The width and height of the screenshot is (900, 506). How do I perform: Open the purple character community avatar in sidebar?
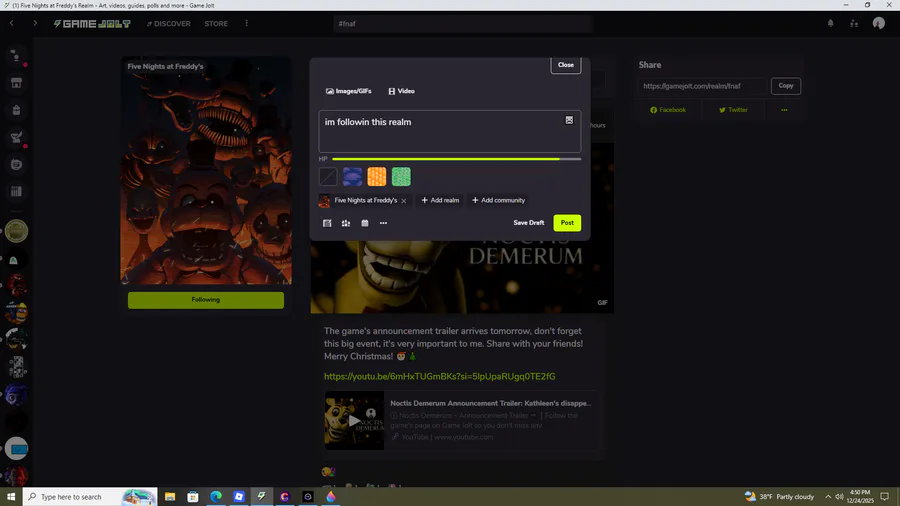point(16,394)
